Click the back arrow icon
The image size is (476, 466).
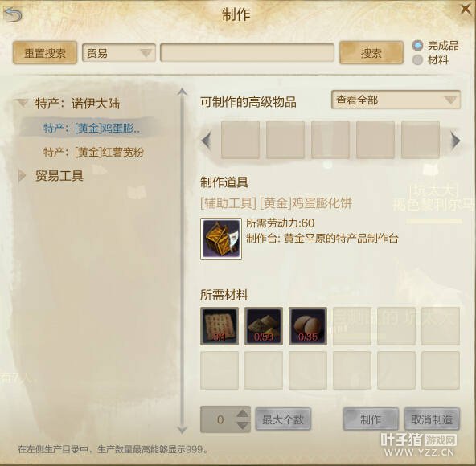pos(13,14)
